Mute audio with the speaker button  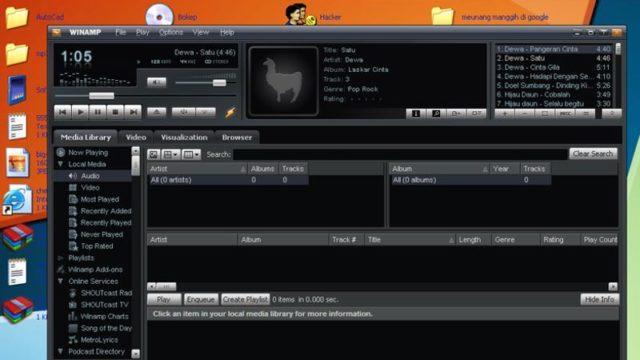pos(156,82)
